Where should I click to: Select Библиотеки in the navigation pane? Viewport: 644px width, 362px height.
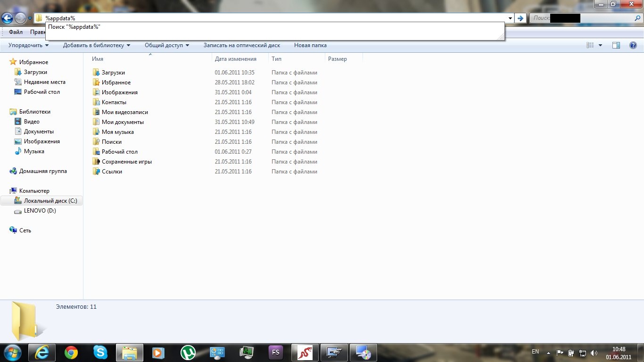(x=34, y=112)
